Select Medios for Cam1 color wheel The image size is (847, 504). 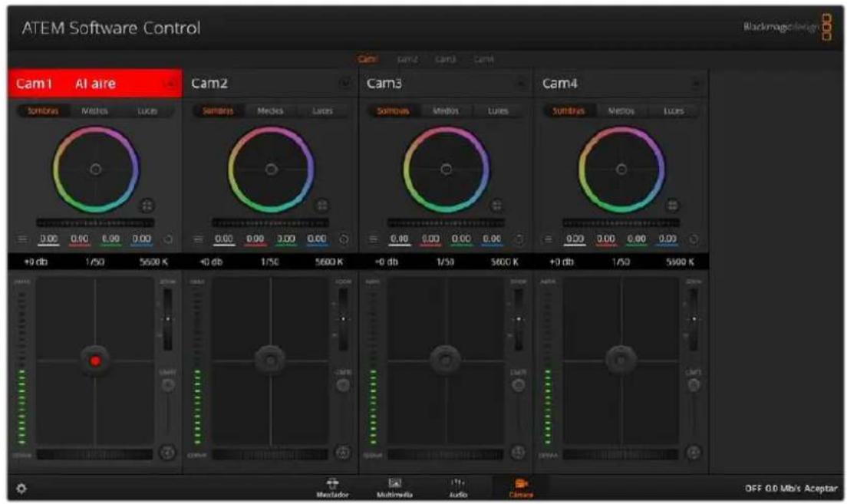tap(94, 110)
